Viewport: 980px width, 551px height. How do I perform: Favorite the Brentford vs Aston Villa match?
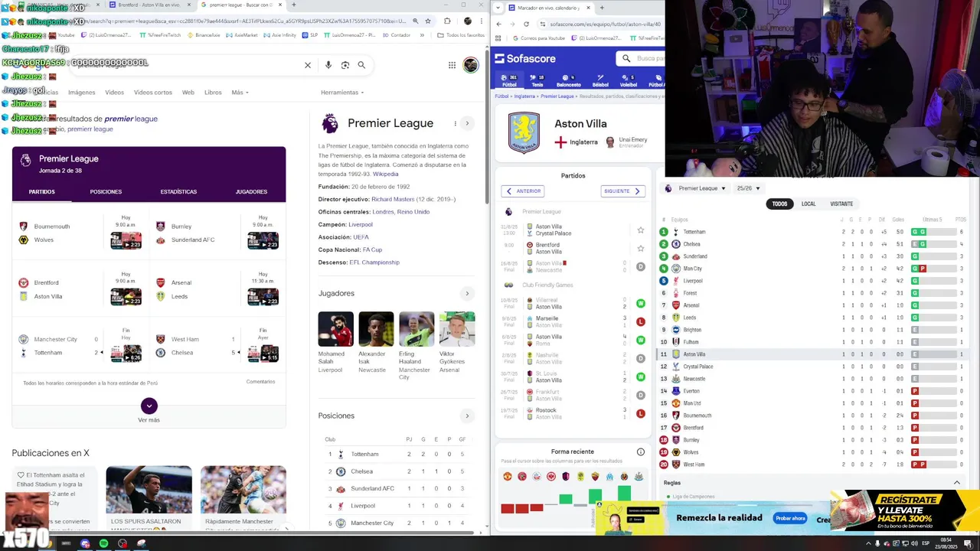pos(641,248)
